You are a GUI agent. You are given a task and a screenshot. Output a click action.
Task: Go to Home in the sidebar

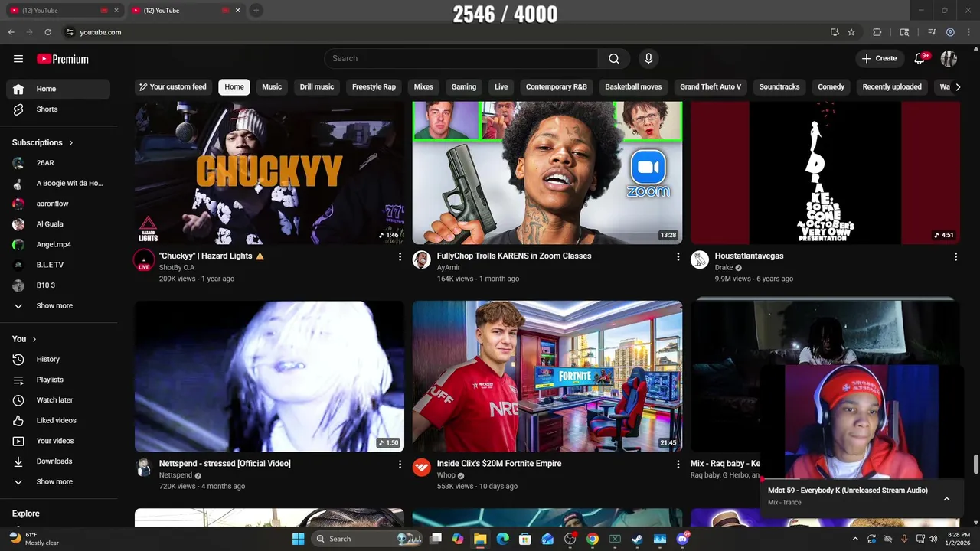[x=58, y=89]
